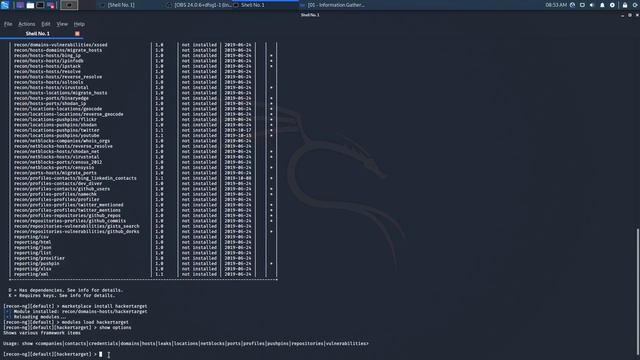Click the volume speaker tray icon
Image resolution: width=640 pixels, height=360 pixels.
[592, 5]
